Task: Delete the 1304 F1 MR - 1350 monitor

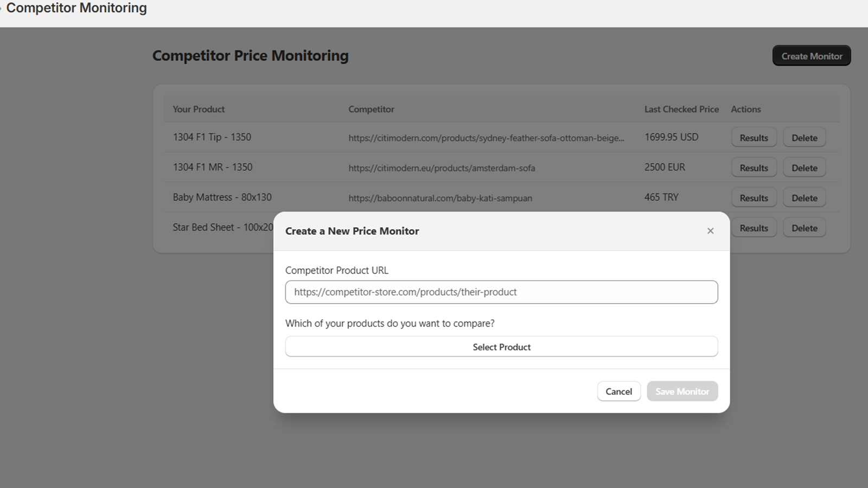Action: point(804,167)
